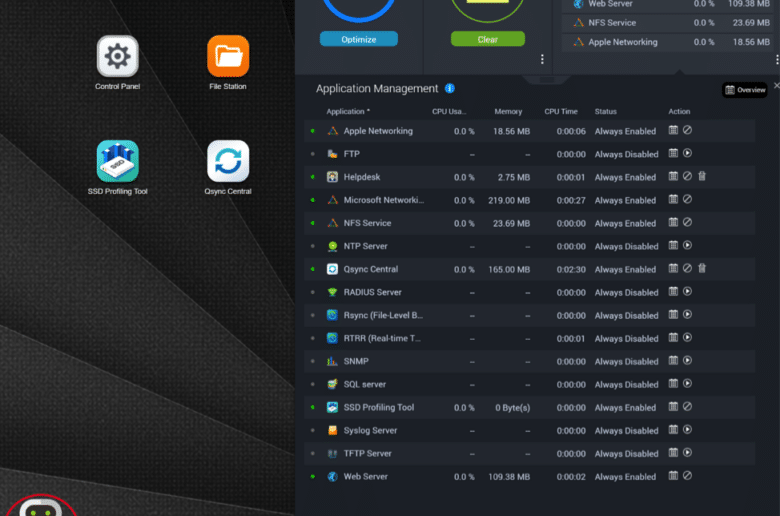Image resolution: width=780 pixels, height=516 pixels.
Task: Open schedule icon for Rsync row
Action: 673,314
